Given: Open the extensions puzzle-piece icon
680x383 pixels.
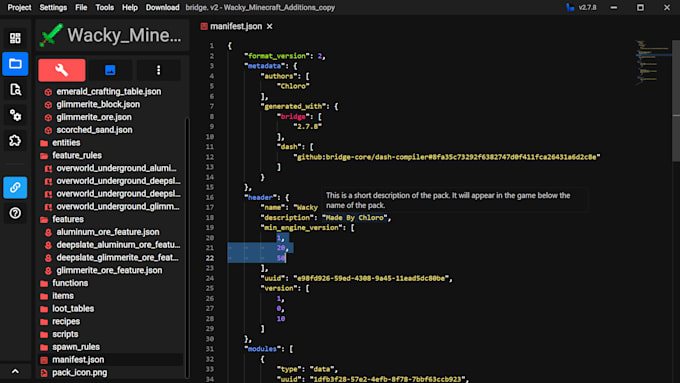Looking at the screenshot, I should click(15, 141).
